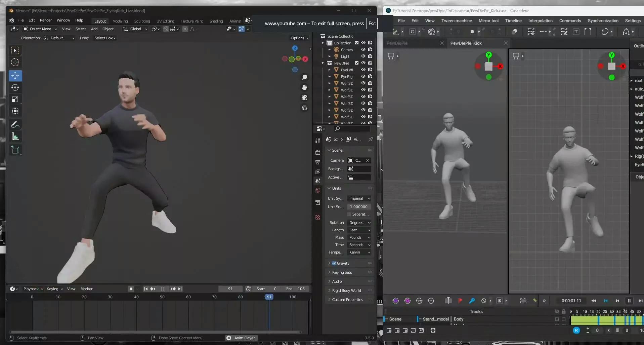Activate the Scale tool in Blender
Image resolution: width=644 pixels, height=345 pixels.
[15, 99]
